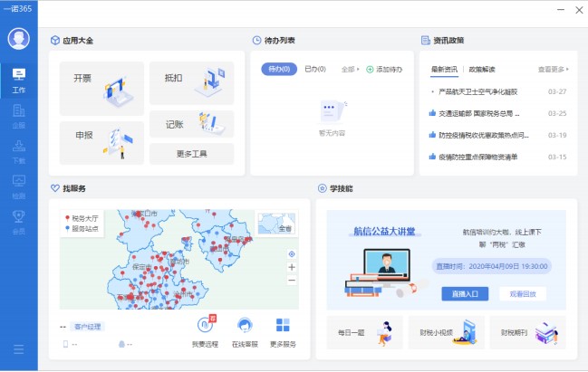Open 在线客服 online support
The height and width of the screenshot is (372, 588).
(x=244, y=331)
